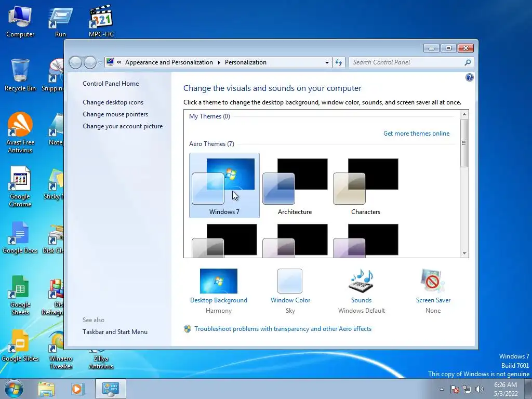Screen dimensions: 532x399
Task: Click Get more themes online
Action: coord(416,134)
